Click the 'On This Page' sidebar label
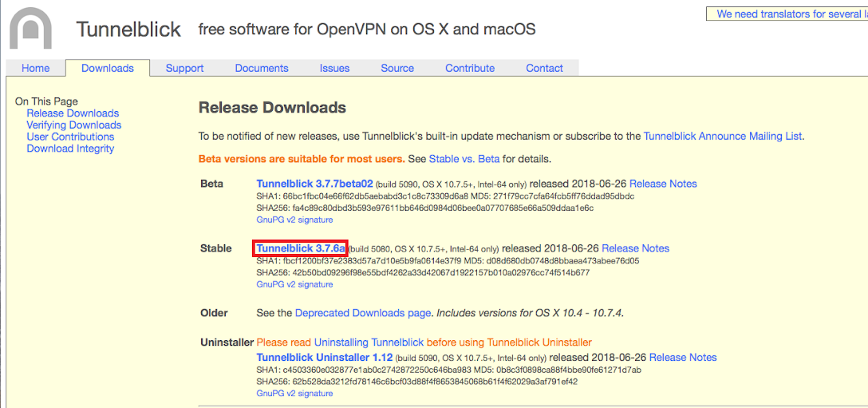This screenshot has height=408, width=868. 46,101
